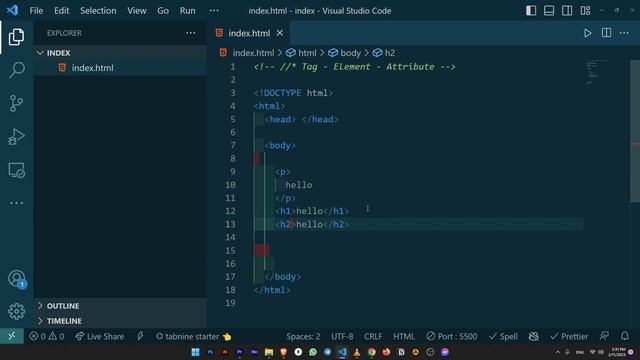This screenshot has width=640, height=360.
Task: Open the Explorer view in activity bar
Action: [16, 37]
